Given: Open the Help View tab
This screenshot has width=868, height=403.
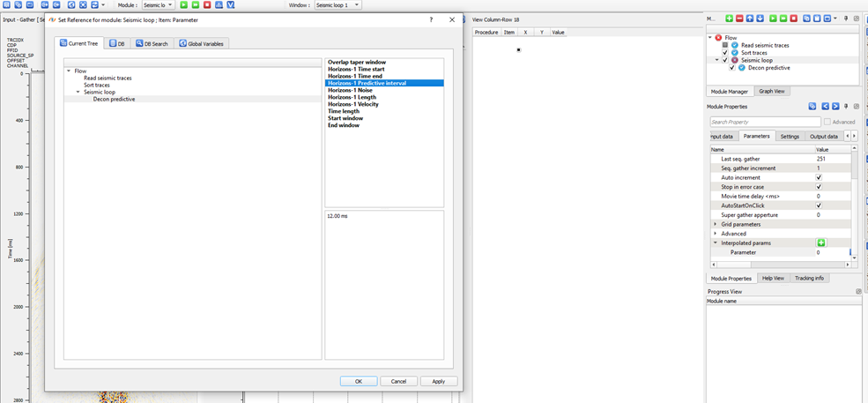Looking at the screenshot, I should tap(773, 278).
